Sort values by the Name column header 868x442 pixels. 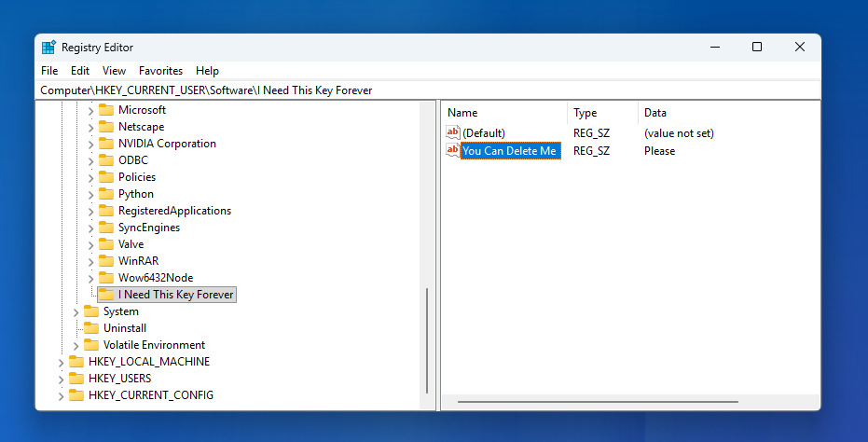(505, 113)
